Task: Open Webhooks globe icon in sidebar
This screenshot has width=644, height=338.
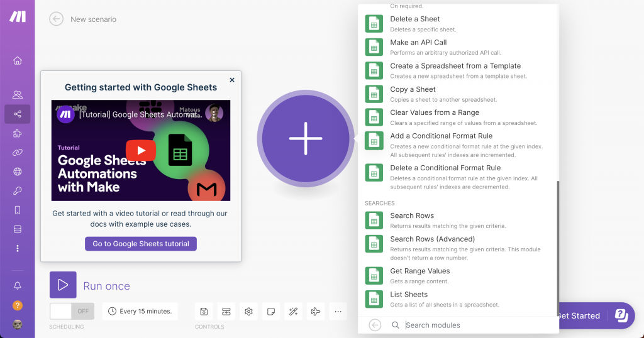Action: 17,172
